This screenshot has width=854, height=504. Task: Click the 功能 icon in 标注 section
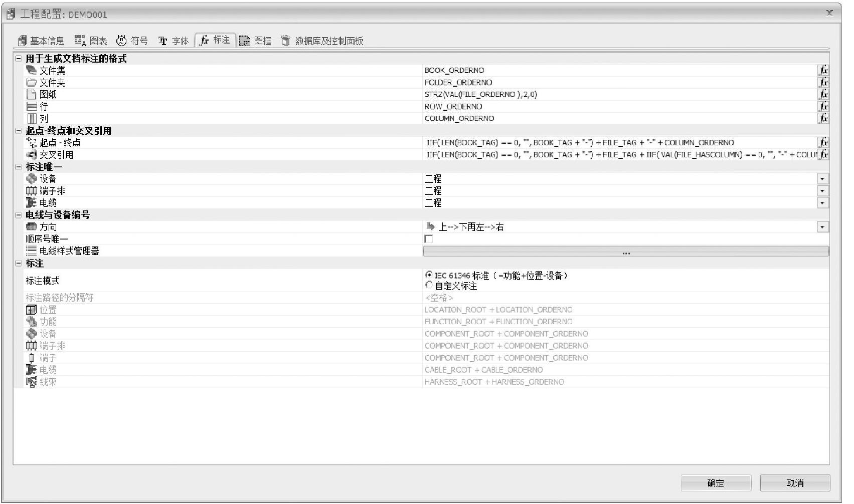click(32, 322)
